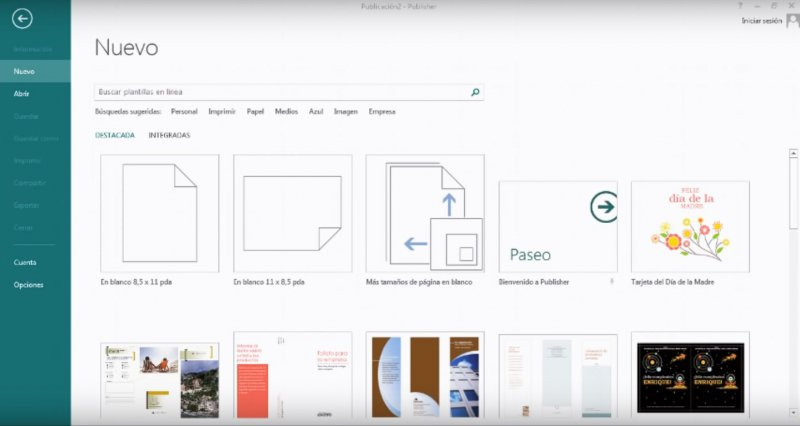Click Guardar como in the sidebar

(x=36, y=138)
